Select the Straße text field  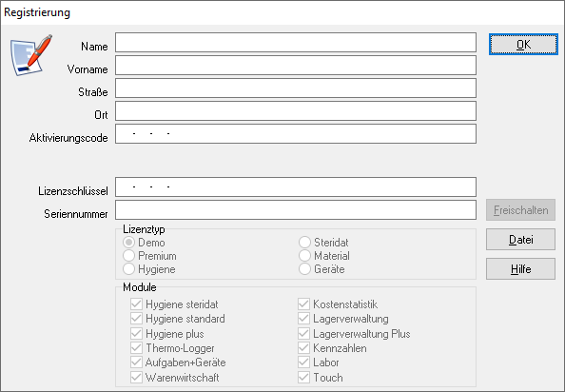coord(296,88)
